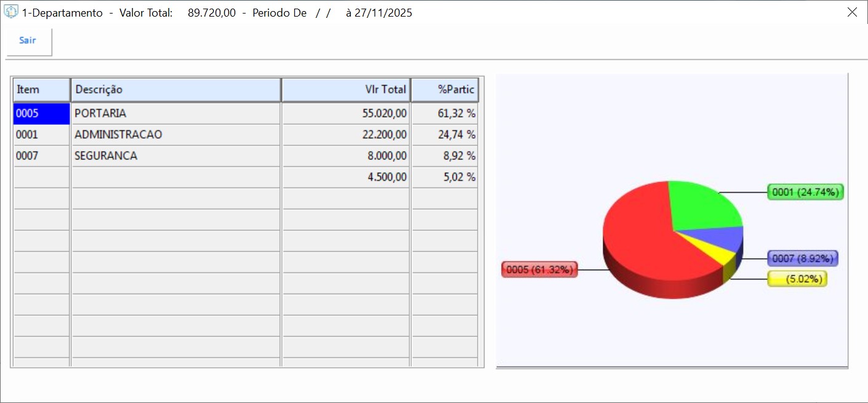This screenshot has width=868, height=403.
Task: Select the SEGURANCA row
Action: coord(176,156)
